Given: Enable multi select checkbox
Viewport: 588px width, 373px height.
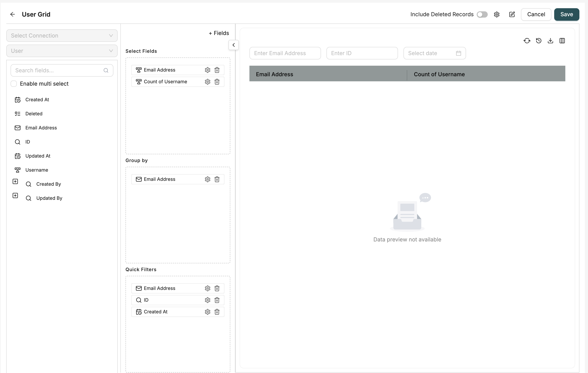Looking at the screenshot, I should coord(14,83).
